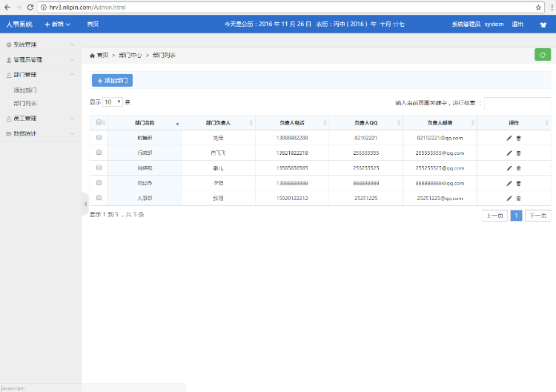Sort by 负责人电话 column arrows
The image size is (556, 392).
[x=325, y=122]
